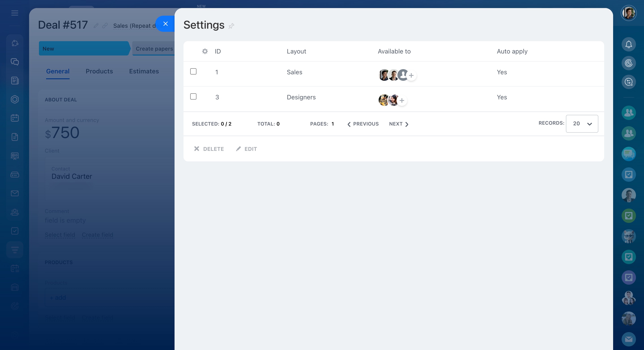Click the user profile avatar at top right

[x=629, y=13]
